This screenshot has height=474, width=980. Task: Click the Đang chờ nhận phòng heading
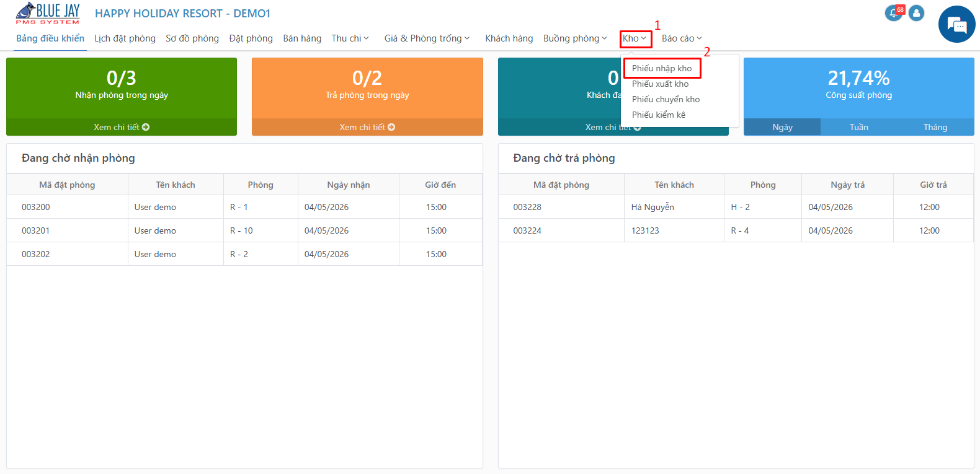click(x=78, y=158)
